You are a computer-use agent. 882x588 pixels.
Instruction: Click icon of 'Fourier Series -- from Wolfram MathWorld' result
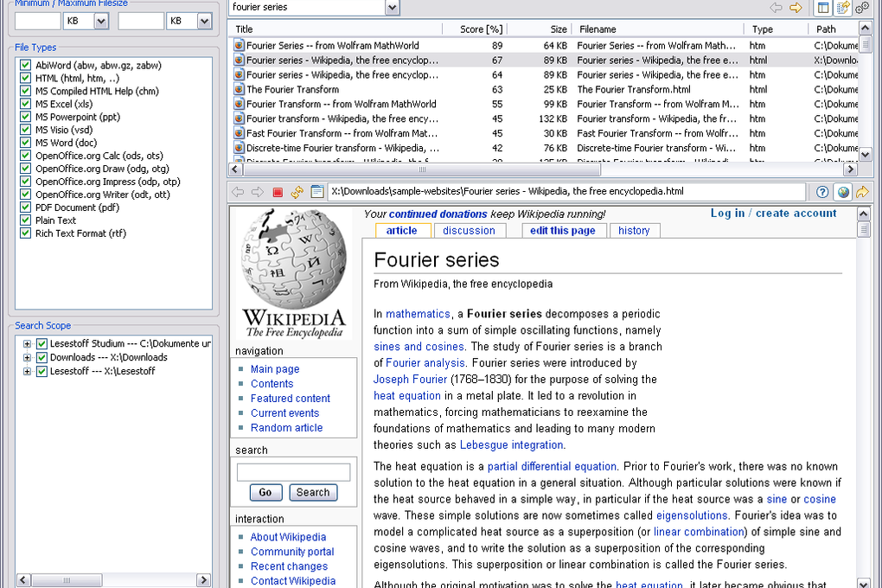[x=239, y=46]
